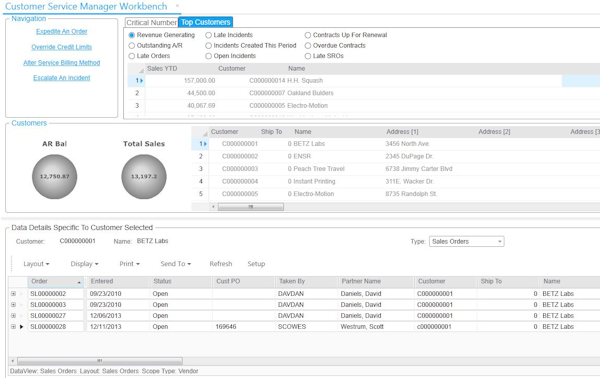
Task: Click the Setup button
Action: [256, 264]
